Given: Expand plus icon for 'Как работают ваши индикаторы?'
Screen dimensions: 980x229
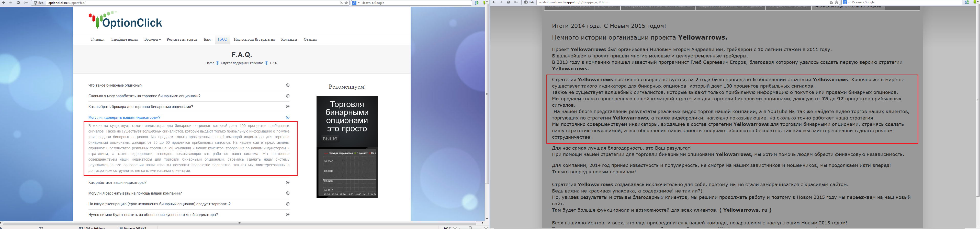Looking at the screenshot, I should pyautogui.click(x=288, y=182).
